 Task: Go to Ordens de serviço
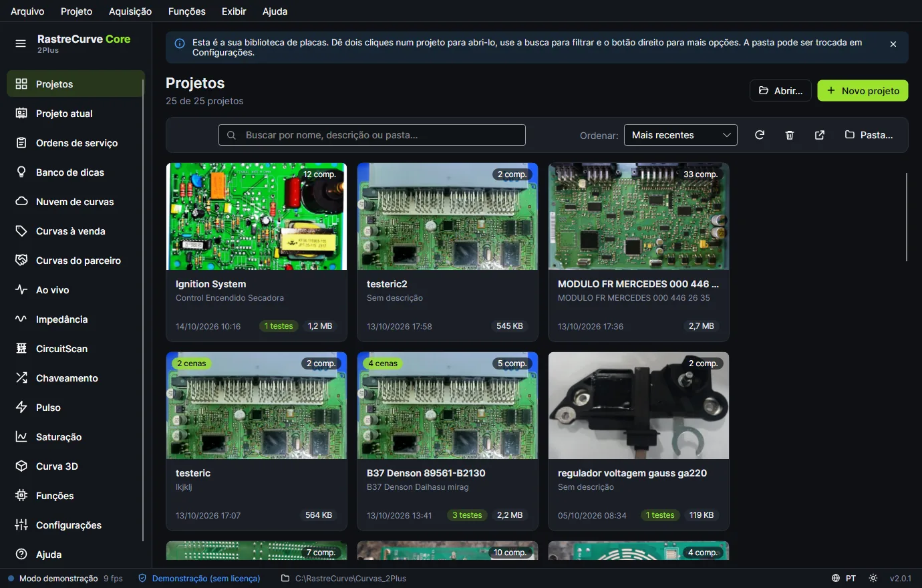tap(75, 143)
